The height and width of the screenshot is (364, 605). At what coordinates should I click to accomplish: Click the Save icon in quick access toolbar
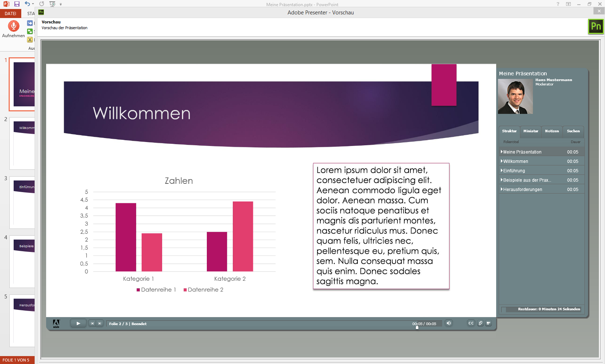point(17,4)
